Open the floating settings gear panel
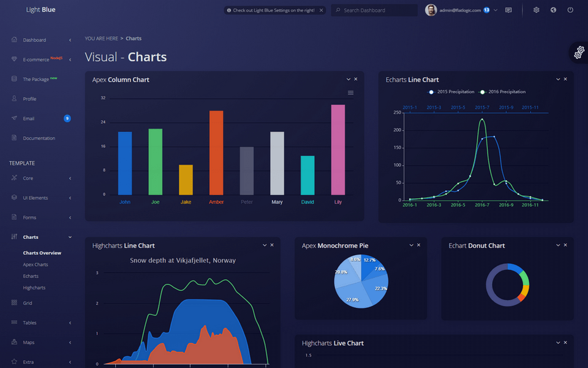 [579, 53]
